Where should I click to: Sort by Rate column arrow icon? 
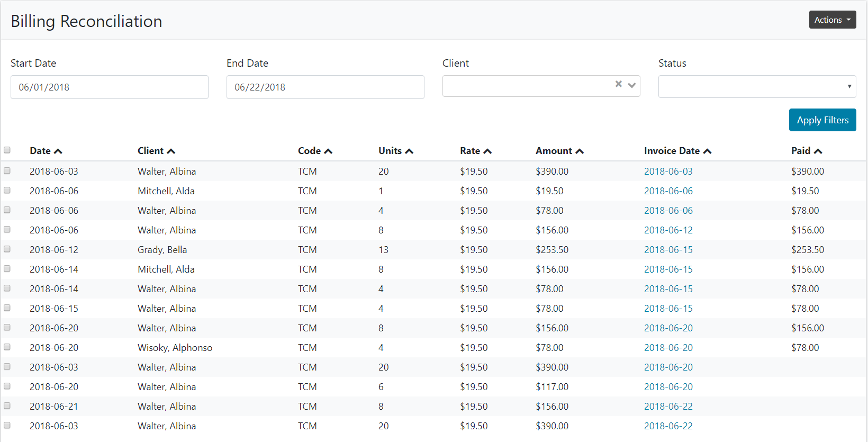[x=487, y=151]
